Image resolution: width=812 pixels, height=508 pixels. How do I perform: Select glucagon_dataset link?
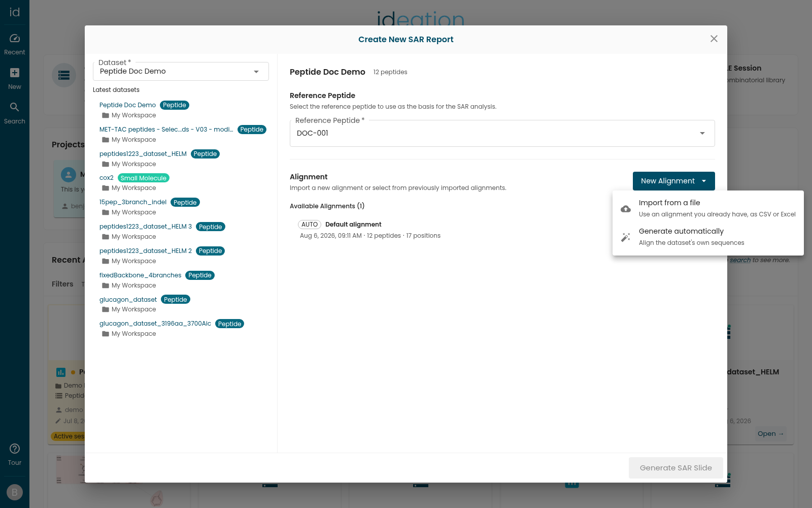point(128,300)
